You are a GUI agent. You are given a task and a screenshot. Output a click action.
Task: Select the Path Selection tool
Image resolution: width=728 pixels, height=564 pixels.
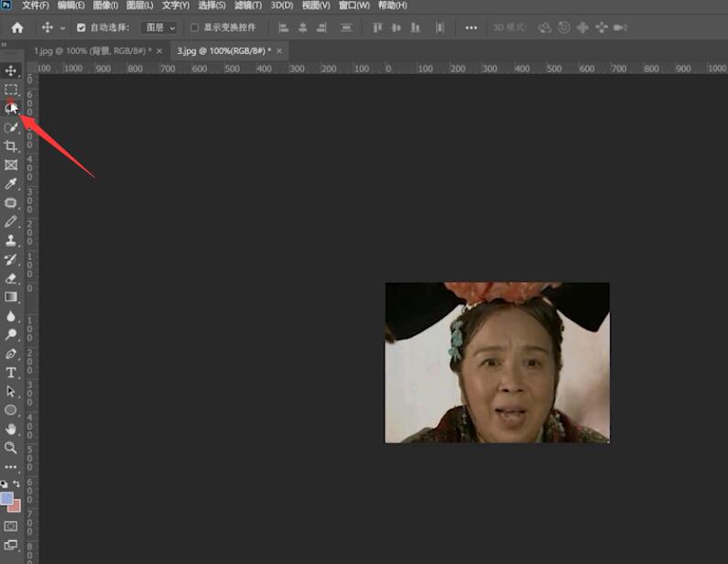click(x=11, y=391)
